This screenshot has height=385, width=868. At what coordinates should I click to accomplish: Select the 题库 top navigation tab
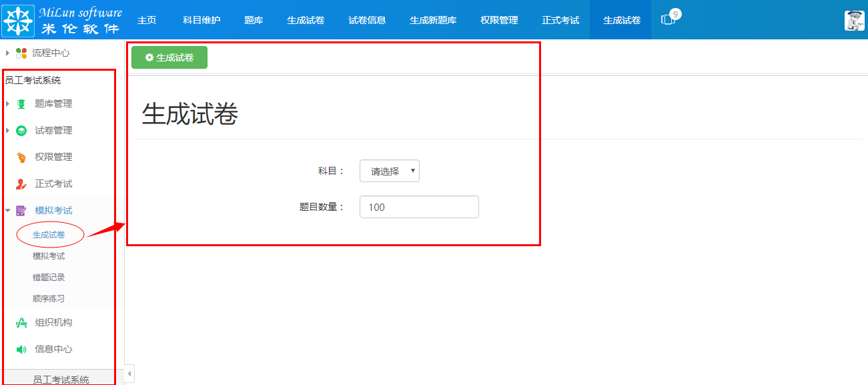[x=254, y=19]
